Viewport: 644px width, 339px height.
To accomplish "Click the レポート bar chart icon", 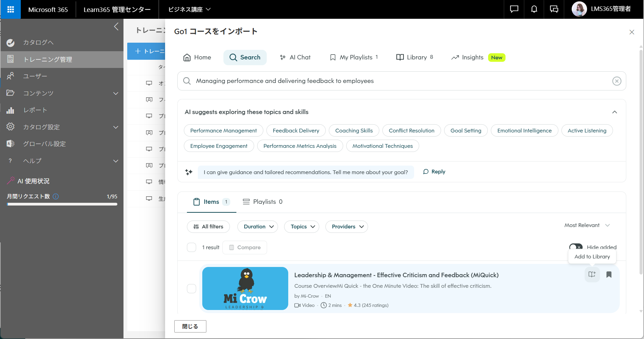I will click(11, 110).
